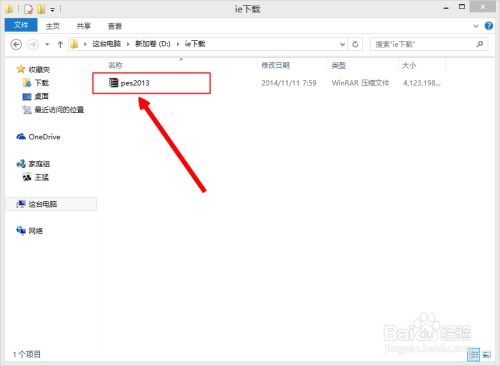Open 下载 in the favorites list

42,83
